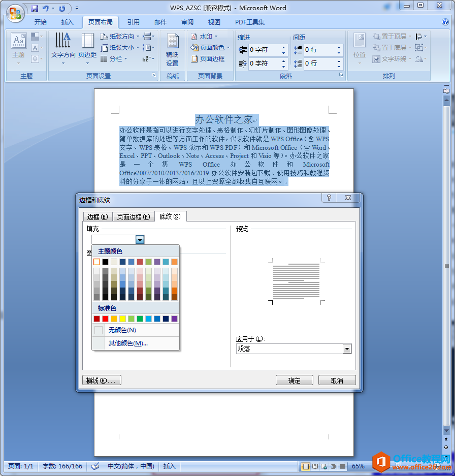The width and height of the screenshot is (455, 476).
Task: Open Position (位置) menu
Action: coord(360,49)
